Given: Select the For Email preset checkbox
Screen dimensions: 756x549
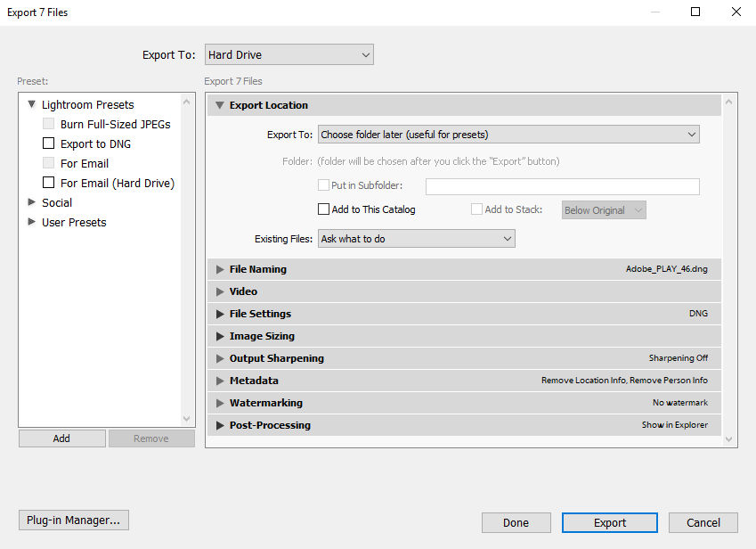Looking at the screenshot, I should pos(48,163).
